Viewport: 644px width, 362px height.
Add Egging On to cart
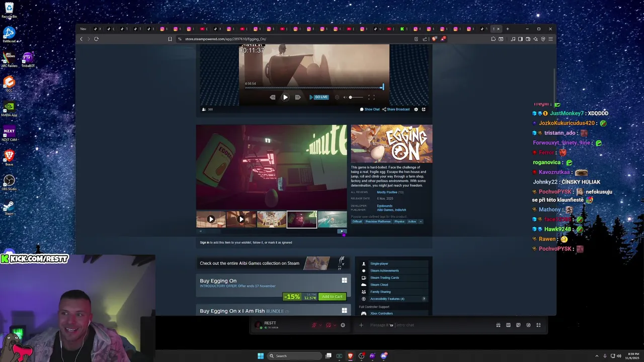click(332, 297)
